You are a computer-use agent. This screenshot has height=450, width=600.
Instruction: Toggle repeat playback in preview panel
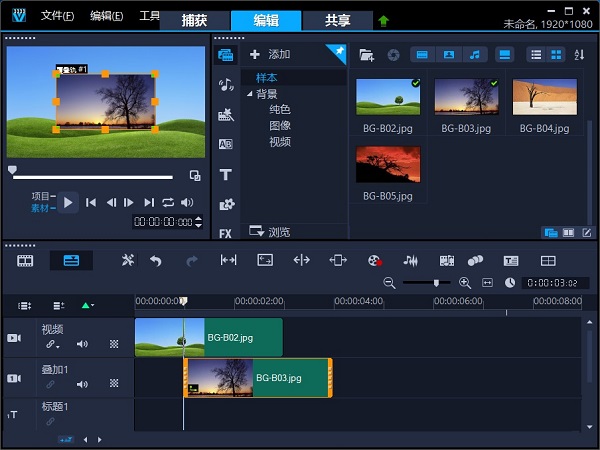click(168, 202)
